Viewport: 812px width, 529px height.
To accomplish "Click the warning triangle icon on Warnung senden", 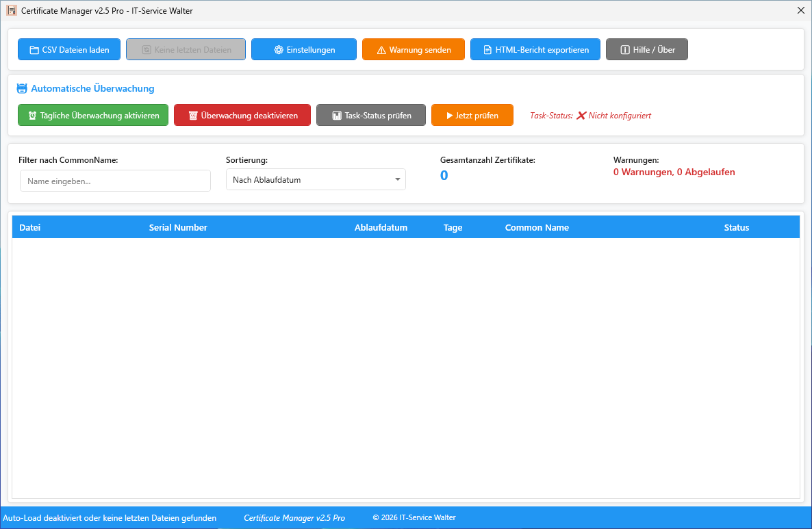I will click(x=381, y=50).
